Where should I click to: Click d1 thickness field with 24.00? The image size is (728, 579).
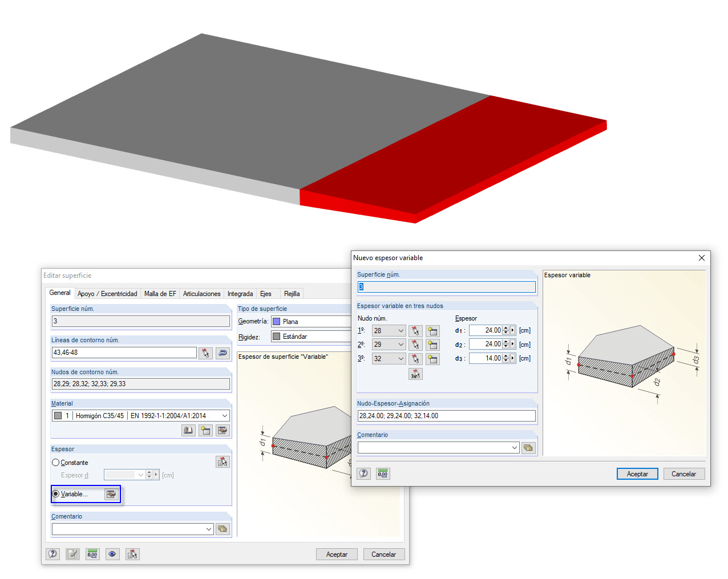point(486,330)
